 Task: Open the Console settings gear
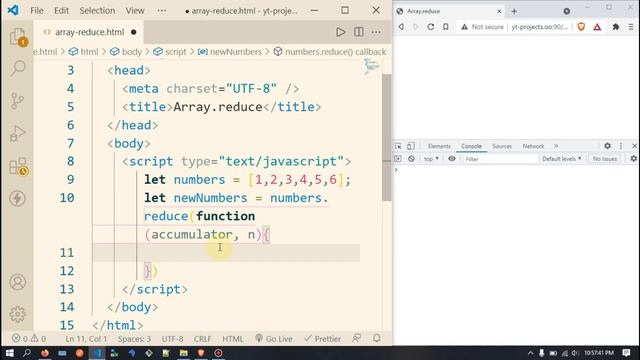633,159
